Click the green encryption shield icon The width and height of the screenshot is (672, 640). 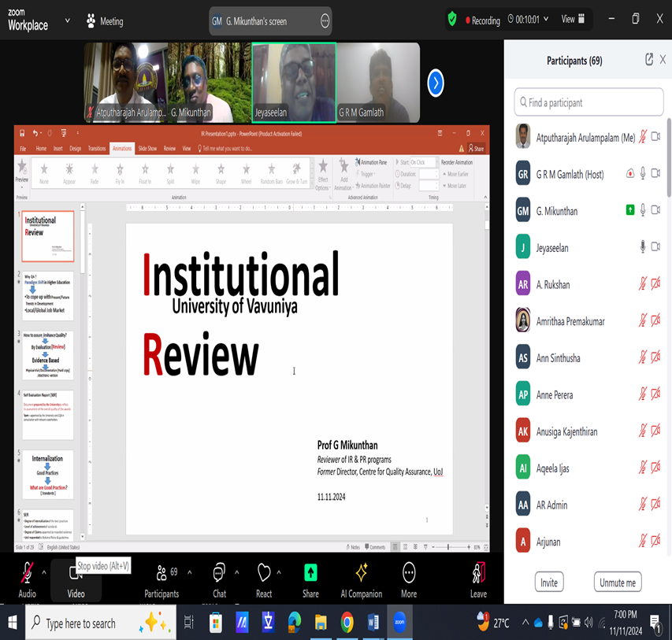coord(452,20)
